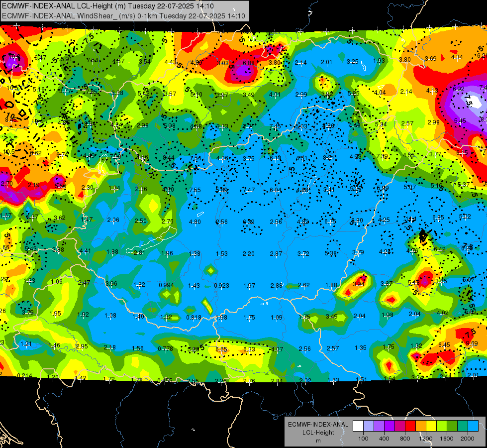The height and width of the screenshot is (448, 487).
Task: Click the wind shear value 2.81
Action: click(x=139, y=253)
